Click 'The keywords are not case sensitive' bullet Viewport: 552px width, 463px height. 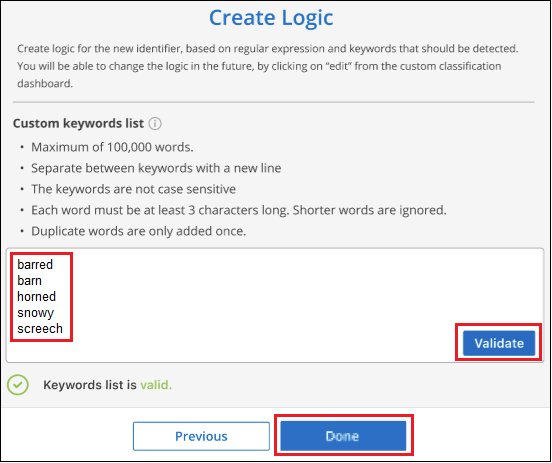(x=133, y=189)
